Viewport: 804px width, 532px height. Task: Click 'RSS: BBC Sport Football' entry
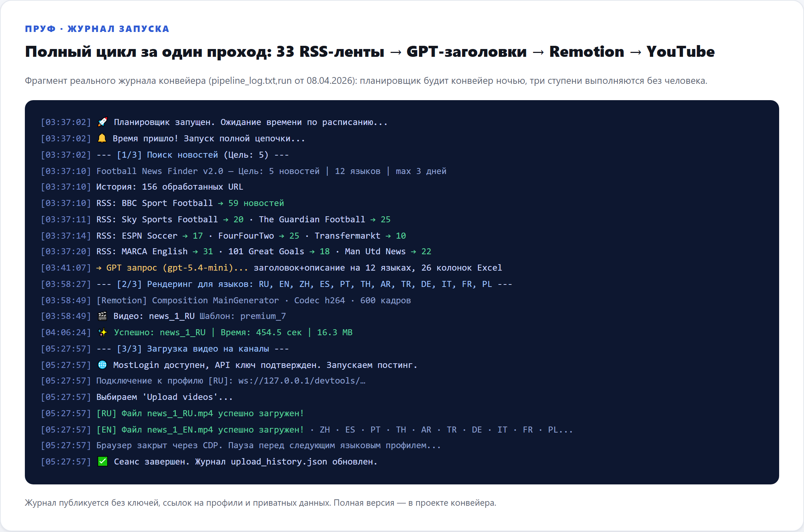coord(154,203)
